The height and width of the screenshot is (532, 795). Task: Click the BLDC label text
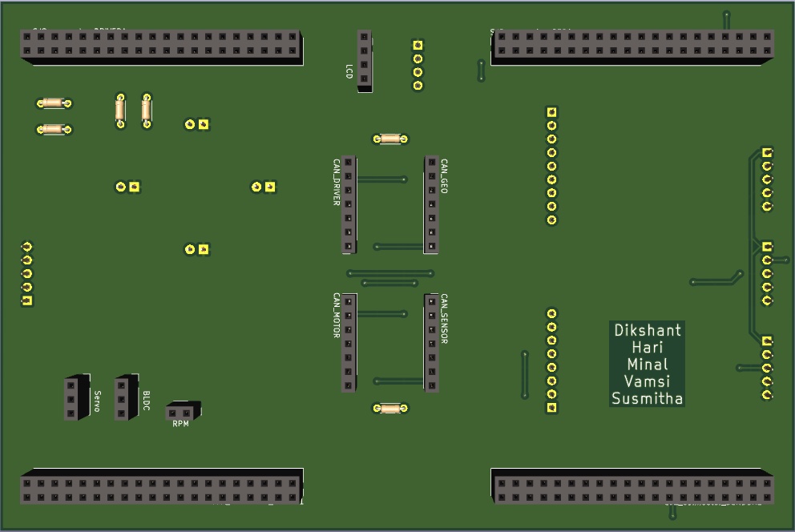146,401
